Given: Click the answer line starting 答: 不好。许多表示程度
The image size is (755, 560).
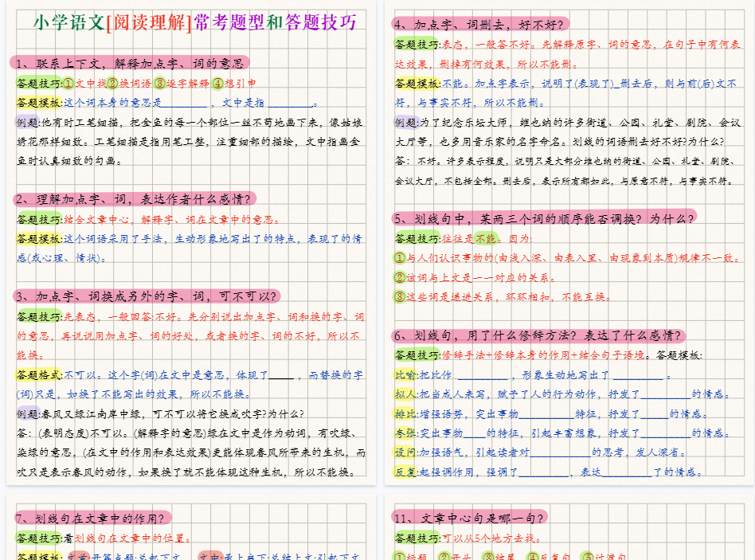Looking at the screenshot, I should pyautogui.click(x=565, y=161).
